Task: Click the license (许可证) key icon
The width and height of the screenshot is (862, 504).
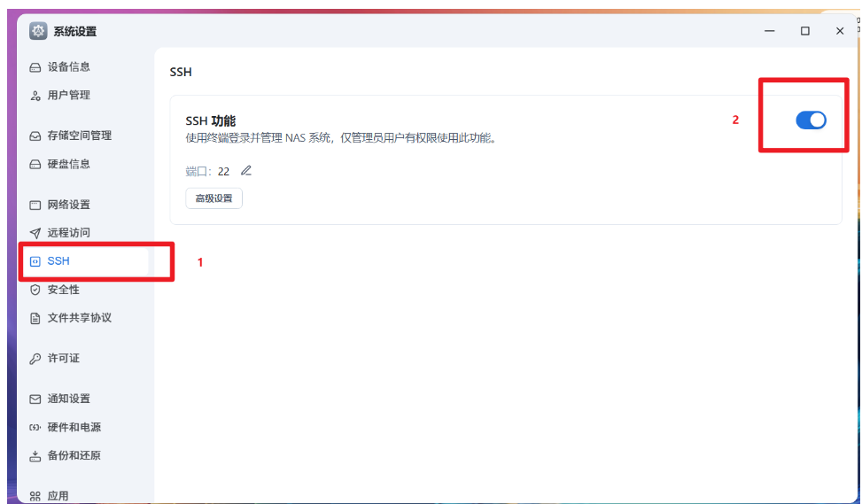Action: coord(35,359)
